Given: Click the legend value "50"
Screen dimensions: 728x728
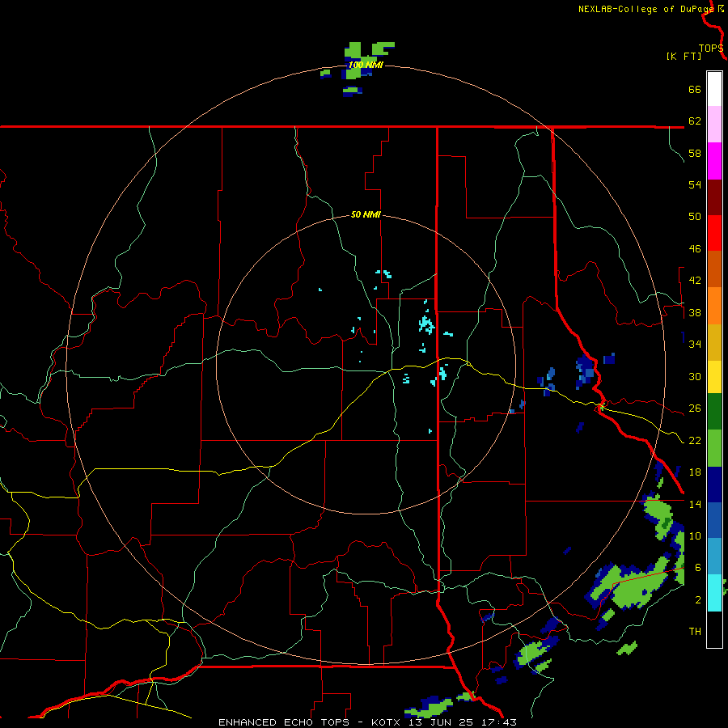Looking at the screenshot, I should click(695, 217).
